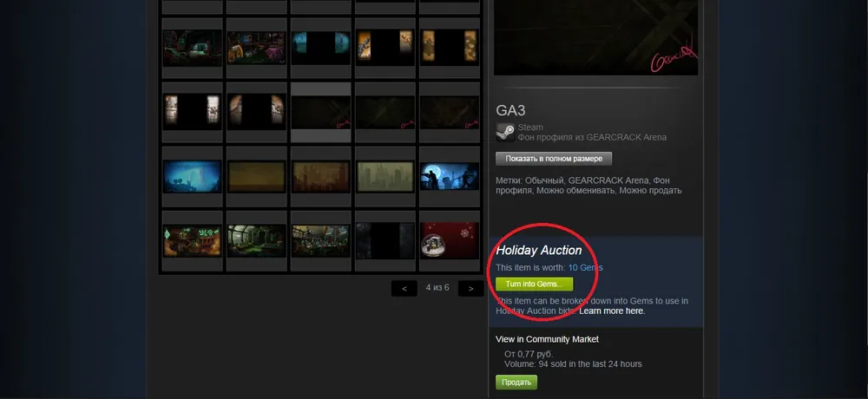Select the highlighted GEARCRACK background in third row

(321, 113)
